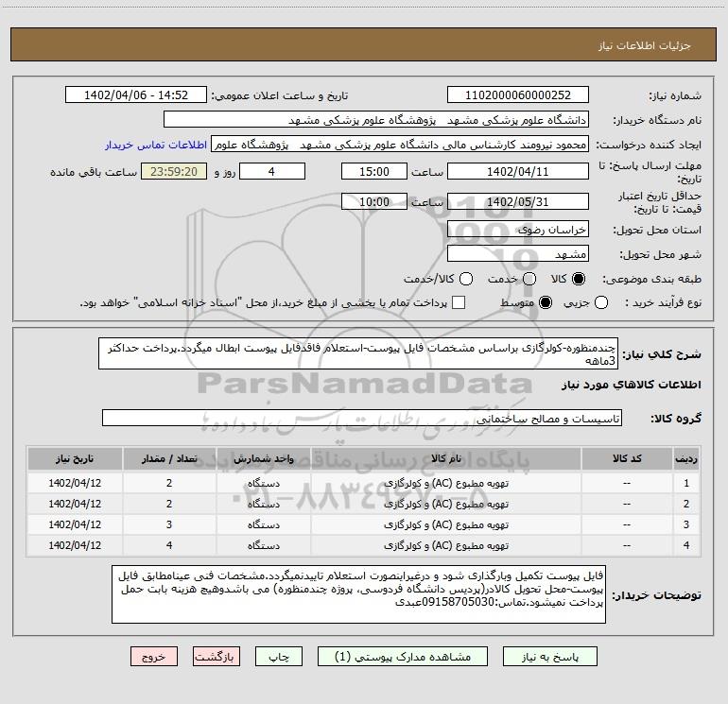Click the تاریخ نیاز column header
728x704 pixels.
[x=75, y=458]
